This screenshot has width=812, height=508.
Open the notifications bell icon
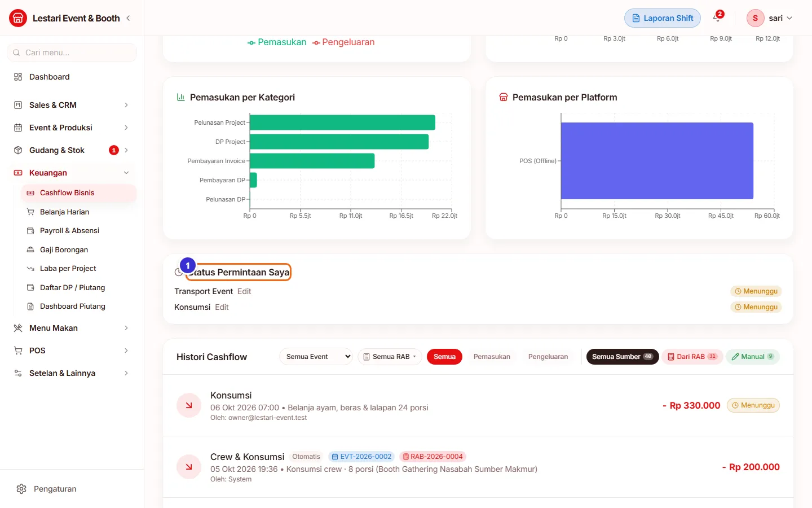point(717,18)
